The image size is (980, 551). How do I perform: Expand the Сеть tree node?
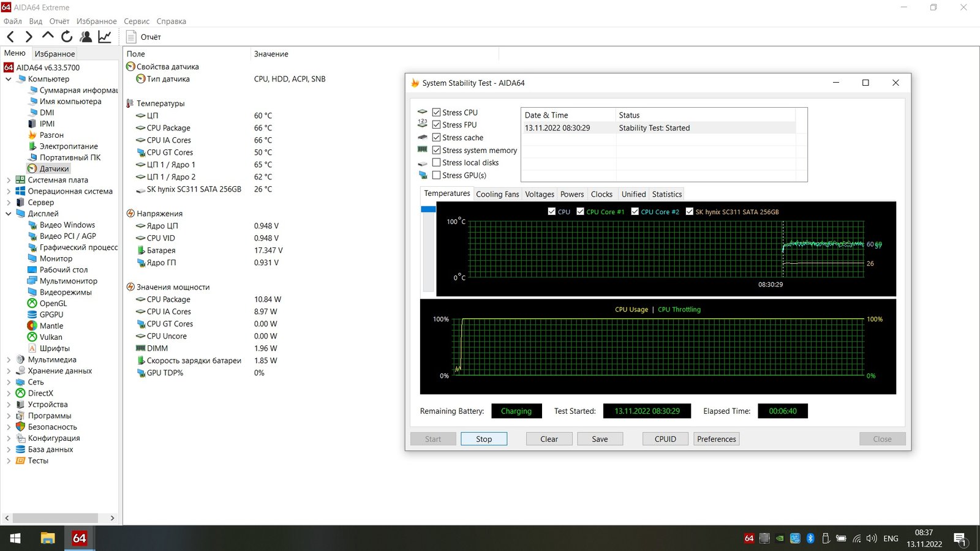tap(9, 382)
